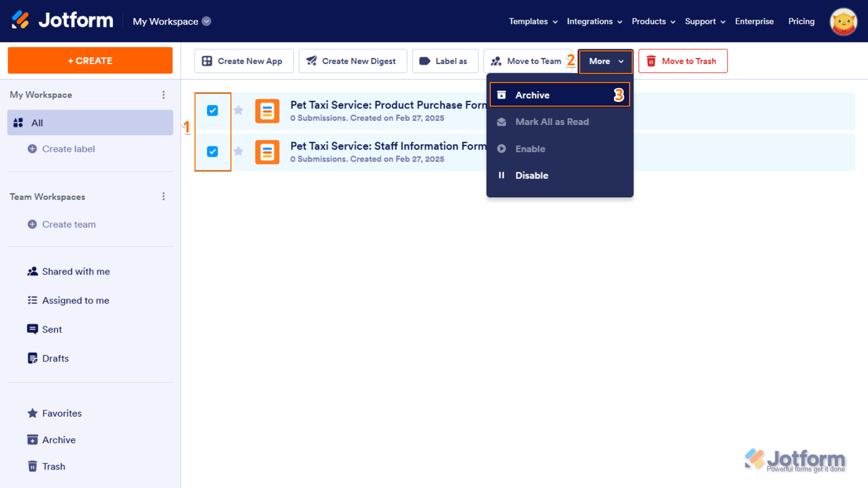Open My Workspace three-dot options menu
The height and width of the screenshot is (488, 868).
(163, 95)
